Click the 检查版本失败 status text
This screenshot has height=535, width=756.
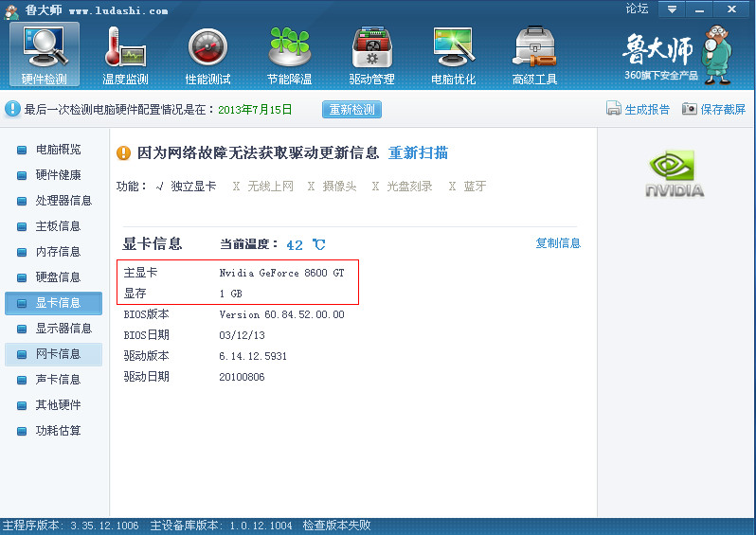(336, 526)
